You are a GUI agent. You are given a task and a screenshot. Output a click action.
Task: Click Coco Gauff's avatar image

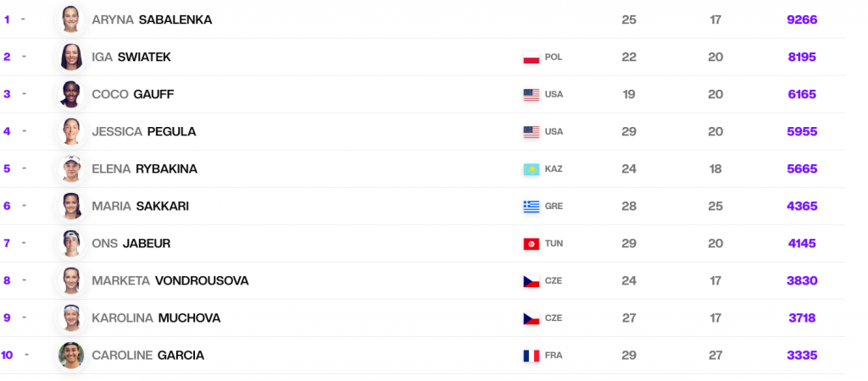click(71, 94)
